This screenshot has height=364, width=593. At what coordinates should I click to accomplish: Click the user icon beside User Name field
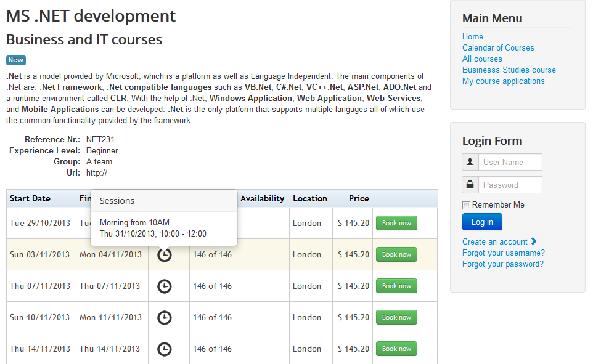(x=470, y=162)
